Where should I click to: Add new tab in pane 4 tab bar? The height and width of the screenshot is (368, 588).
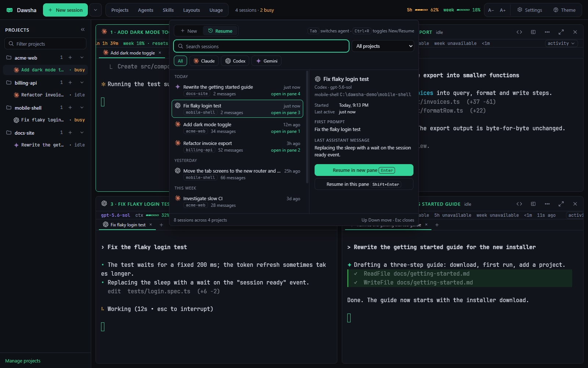tap(437, 225)
